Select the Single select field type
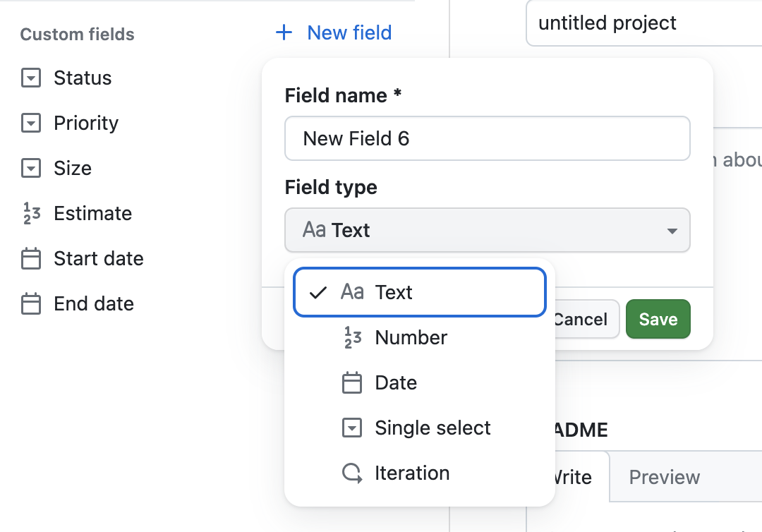 [x=432, y=428]
